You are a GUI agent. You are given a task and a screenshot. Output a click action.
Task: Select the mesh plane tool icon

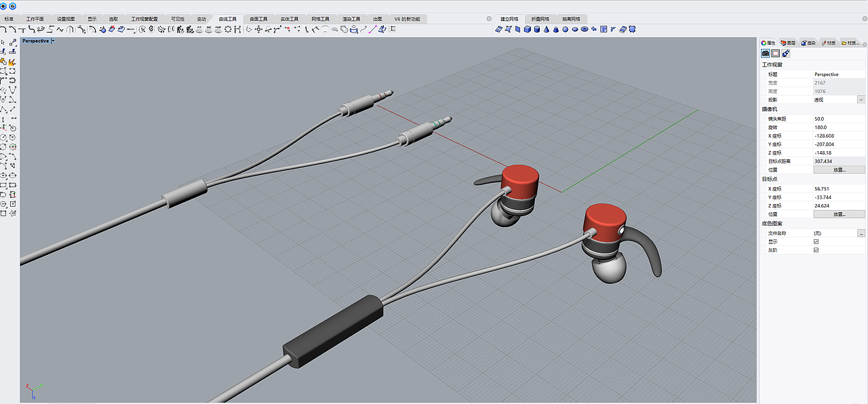coord(517,29)
